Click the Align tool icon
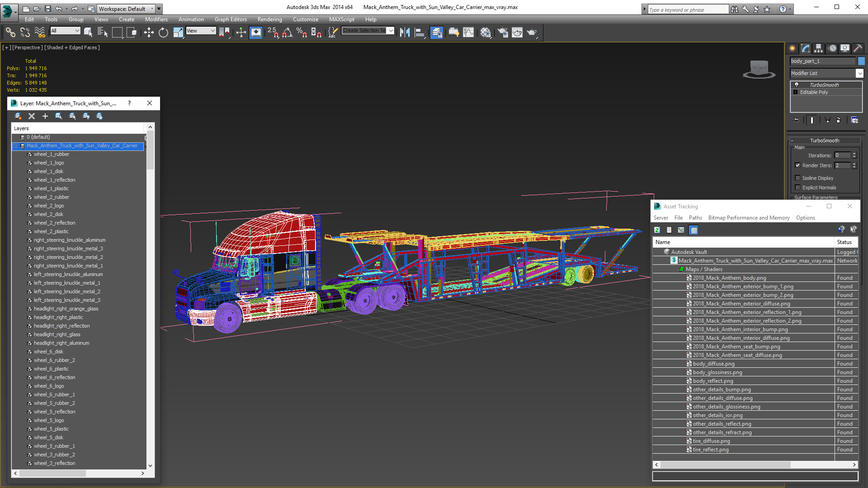868x488 pixels. (x=420, y=32)
